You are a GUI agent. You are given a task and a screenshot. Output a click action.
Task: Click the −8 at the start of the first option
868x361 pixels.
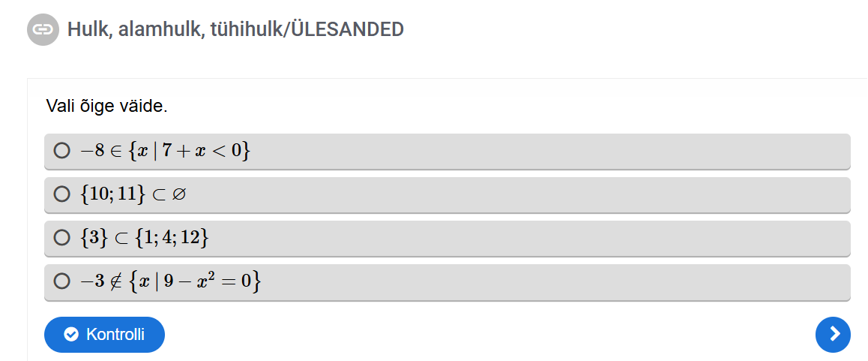click(x=92, y=151)
